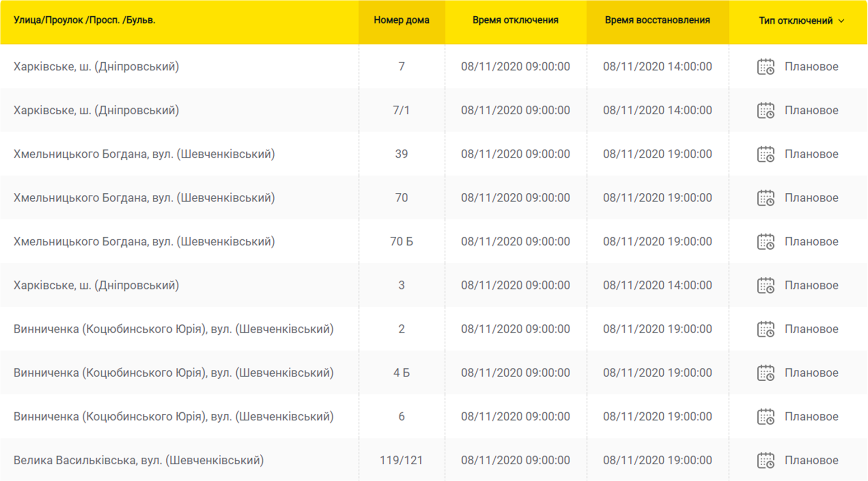Click calendar icon in Хмельницького house 70 Б row
The width and height of the screenshot is (868, 481).
pyautogui.click(x=765, y=242)
